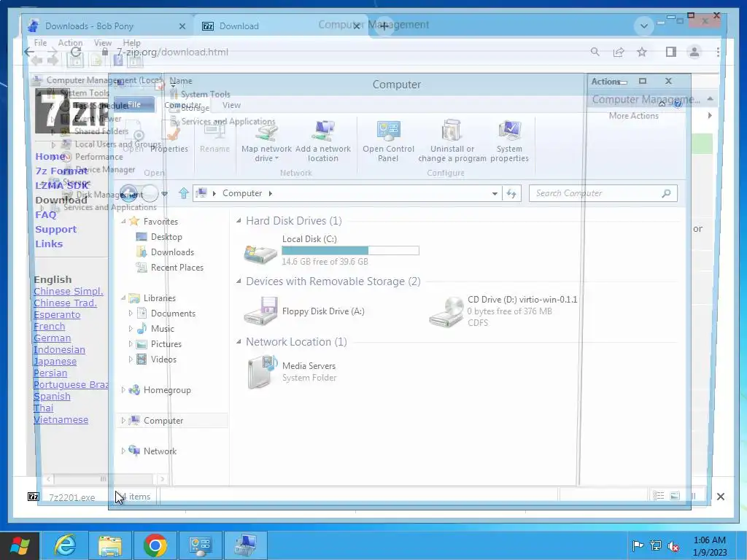Open address bar history dropdown
The height and width of the screenshot is (560, 747).
click(x=495, y=193)
